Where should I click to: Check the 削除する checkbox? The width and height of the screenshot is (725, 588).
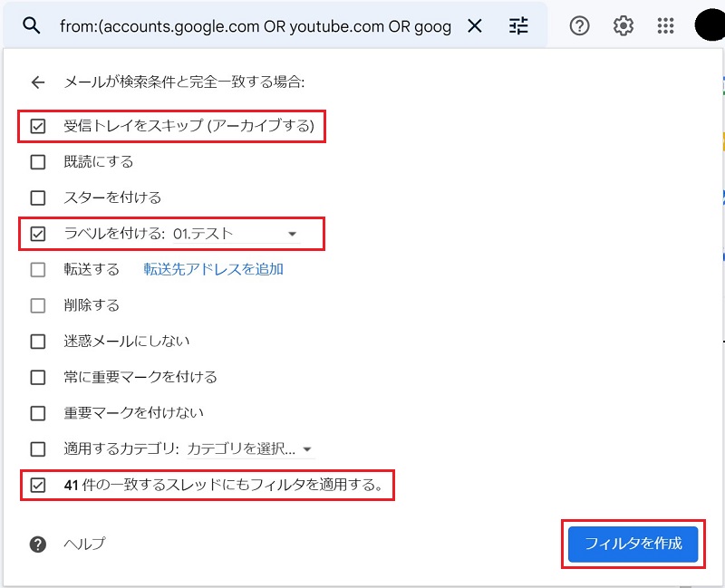tap(38, 305)
